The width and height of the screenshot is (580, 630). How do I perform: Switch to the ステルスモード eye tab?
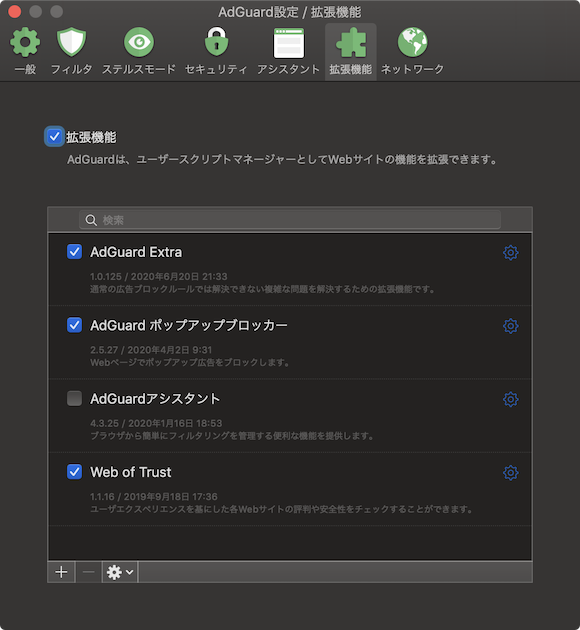coord(139,51)
